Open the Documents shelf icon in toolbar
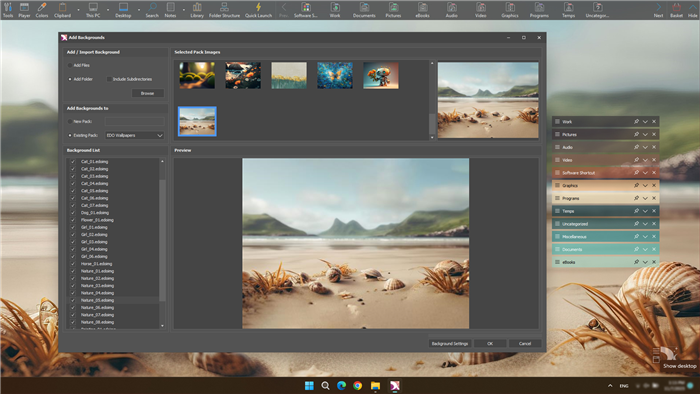Image resolution: width=700 pixels, height=394 pixels. click(x=364, y=9)
